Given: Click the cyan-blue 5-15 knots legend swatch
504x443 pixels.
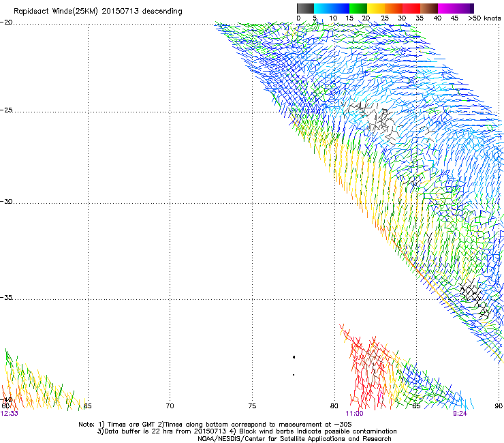Looking at the screenshot, I should (x=332, y=8).
